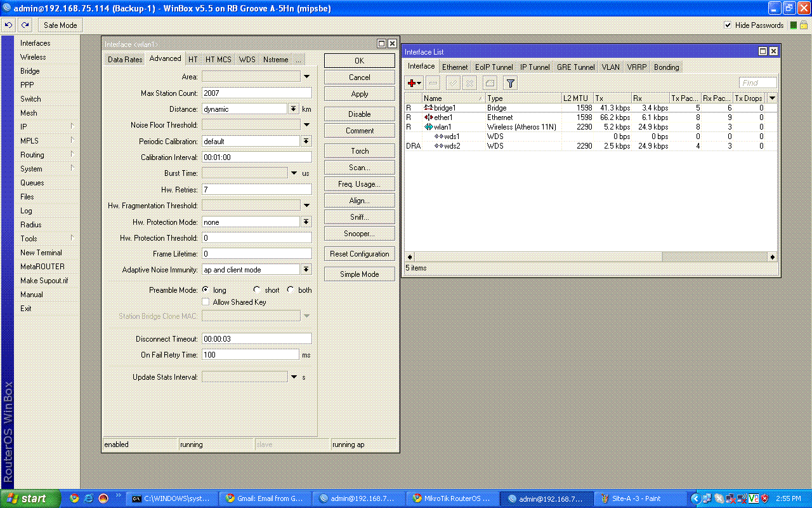Click the Scan... button

coord(360,167)
